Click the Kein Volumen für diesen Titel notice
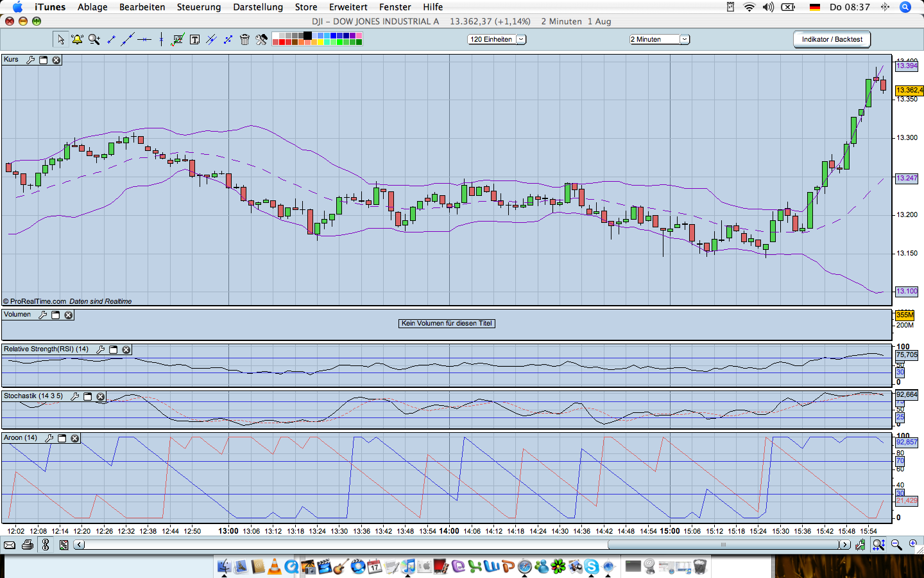The width and height of the screenshot is (924, 578). (447, 323)
